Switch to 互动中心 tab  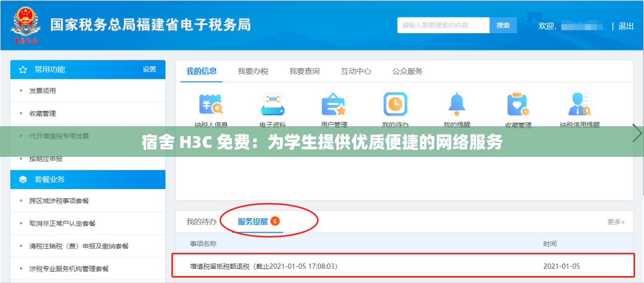point(356,71)
